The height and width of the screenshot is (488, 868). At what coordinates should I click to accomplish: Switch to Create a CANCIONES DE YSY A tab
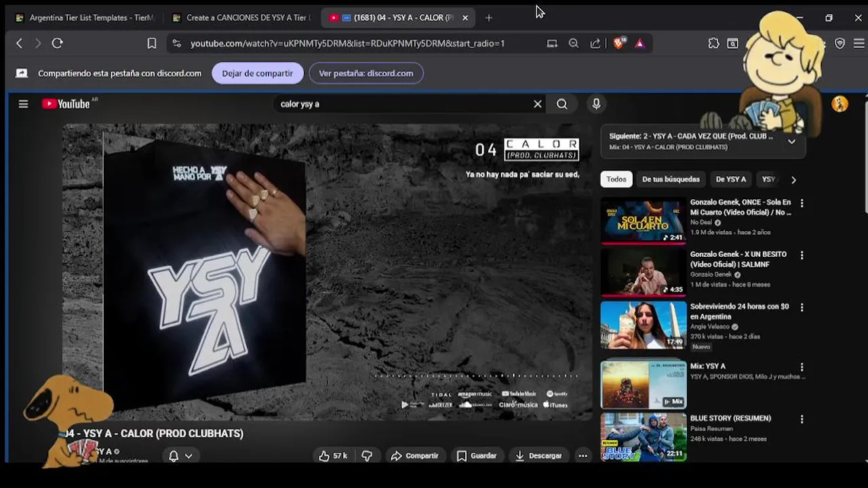coord(242,18)
